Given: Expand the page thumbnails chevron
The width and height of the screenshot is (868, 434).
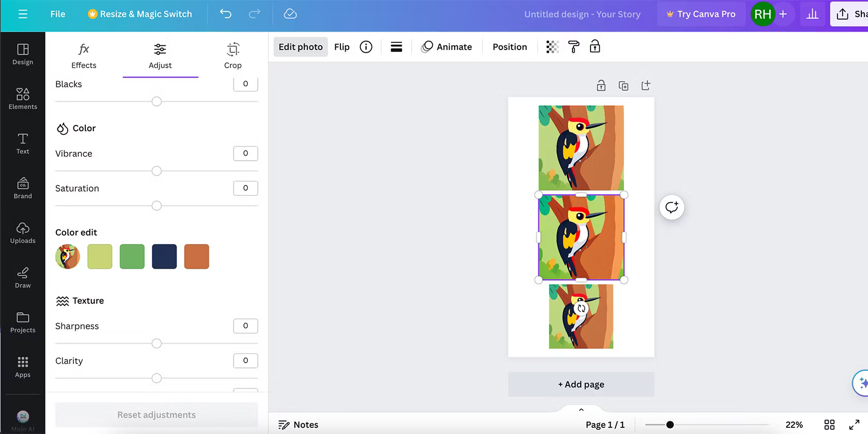Looking at the screenshot, I should [x=581, y=409].
